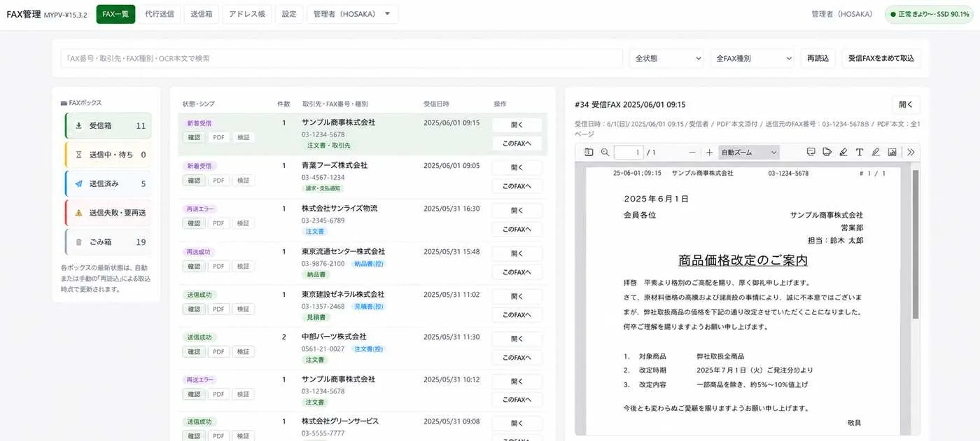Click 開く for 青葉フーズ株式会社 row
The width and height of the screenshot is (980, 441).
click(517, 167)
